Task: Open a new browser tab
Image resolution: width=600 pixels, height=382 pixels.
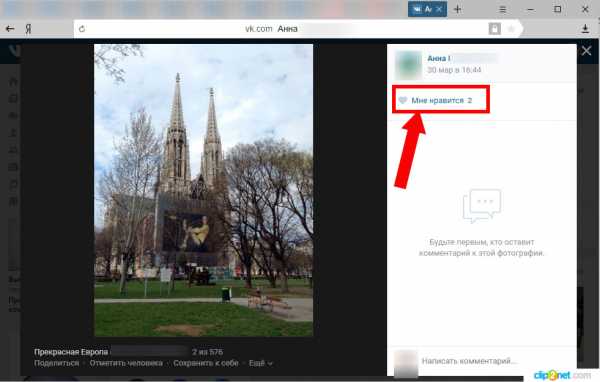Action: pos(458,9)
